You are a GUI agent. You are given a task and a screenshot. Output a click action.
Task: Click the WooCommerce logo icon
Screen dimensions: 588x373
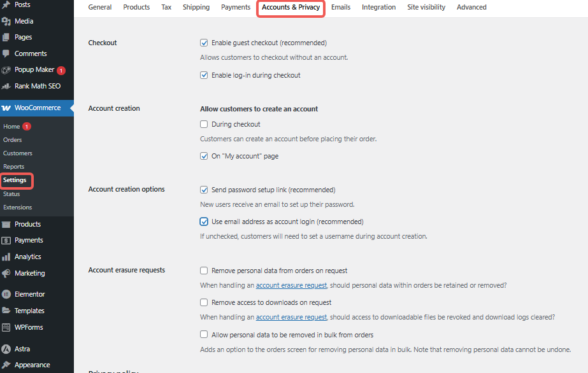pos(6,108)
